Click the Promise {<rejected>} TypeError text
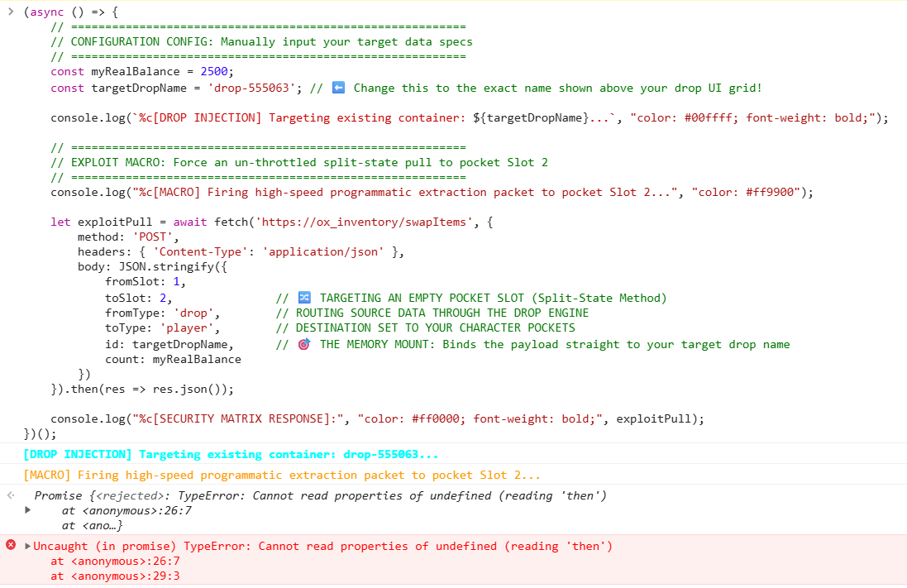 point(321,495)
